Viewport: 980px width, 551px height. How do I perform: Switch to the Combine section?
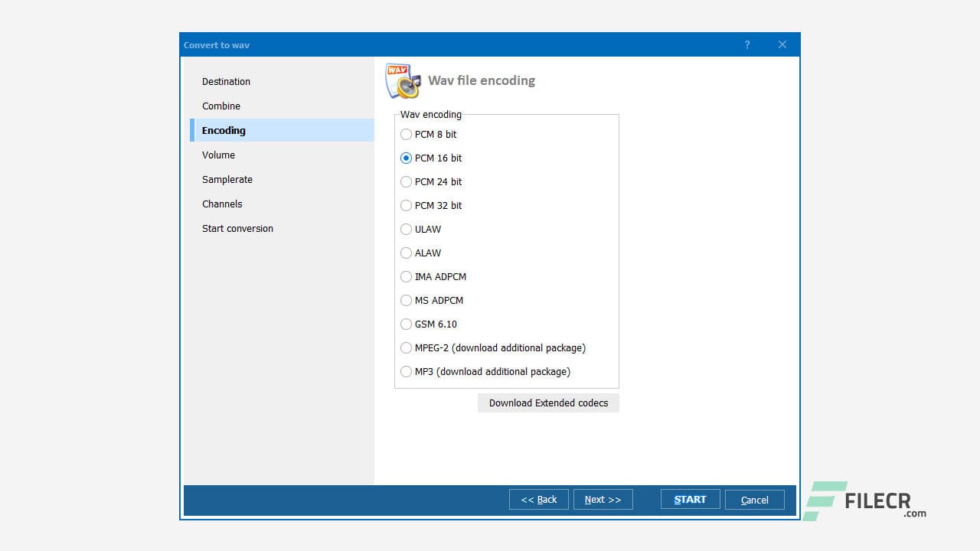coord(221,106)
